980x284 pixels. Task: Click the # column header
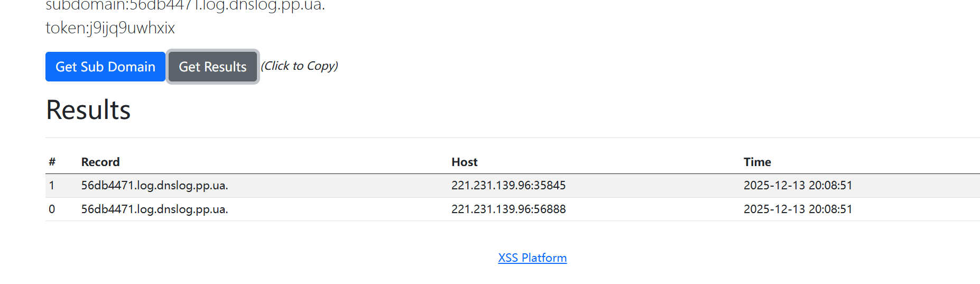click(x=52, y=162)
